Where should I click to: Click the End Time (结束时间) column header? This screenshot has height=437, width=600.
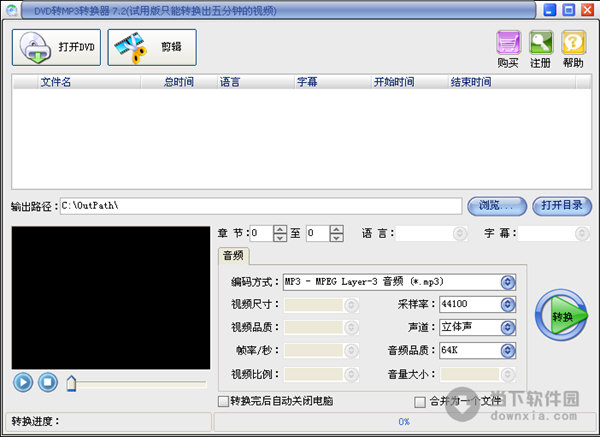tap(512, 82)
